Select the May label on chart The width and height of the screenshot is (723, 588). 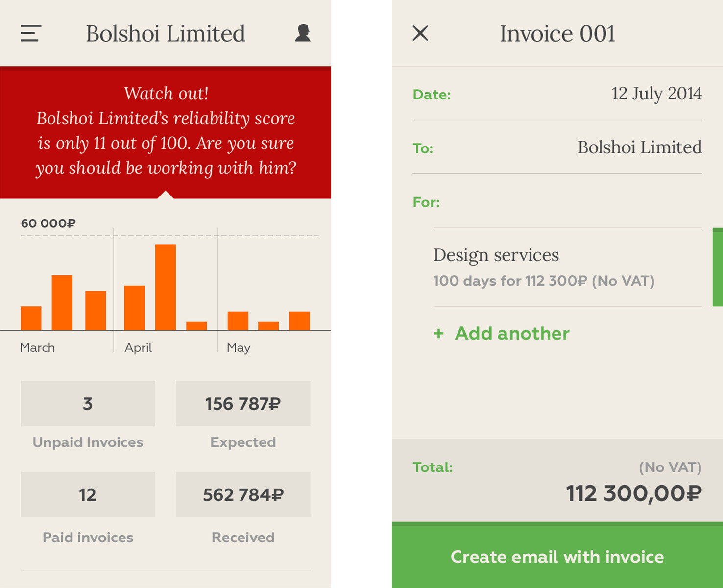pos(239,348)
